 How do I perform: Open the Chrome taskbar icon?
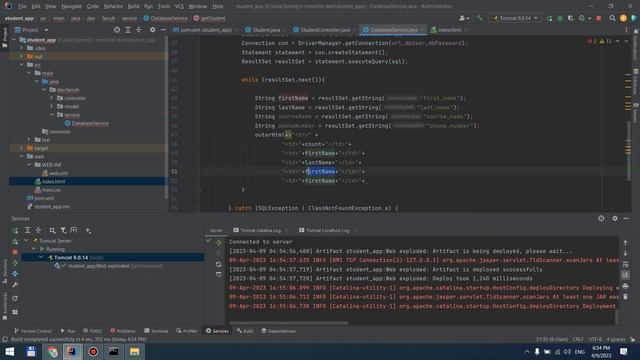52,351
